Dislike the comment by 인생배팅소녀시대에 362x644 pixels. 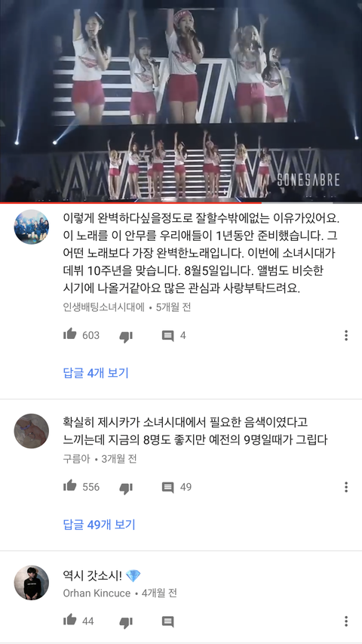tap(126, 337)
